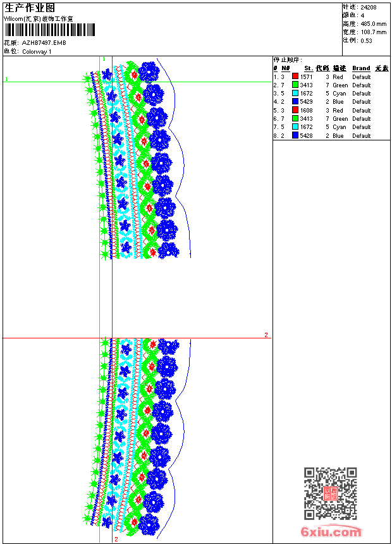
Task: Click the Blue description in row 4
Action: (338, 102)
